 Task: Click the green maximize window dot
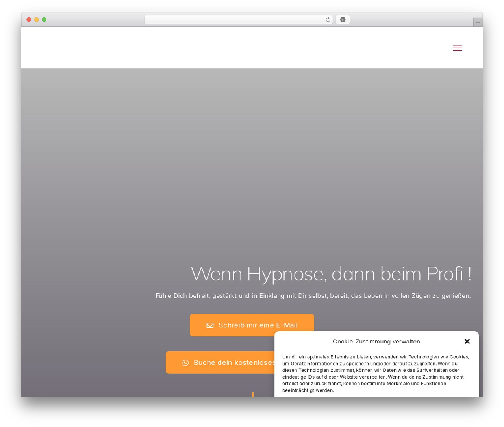point(44,20)
